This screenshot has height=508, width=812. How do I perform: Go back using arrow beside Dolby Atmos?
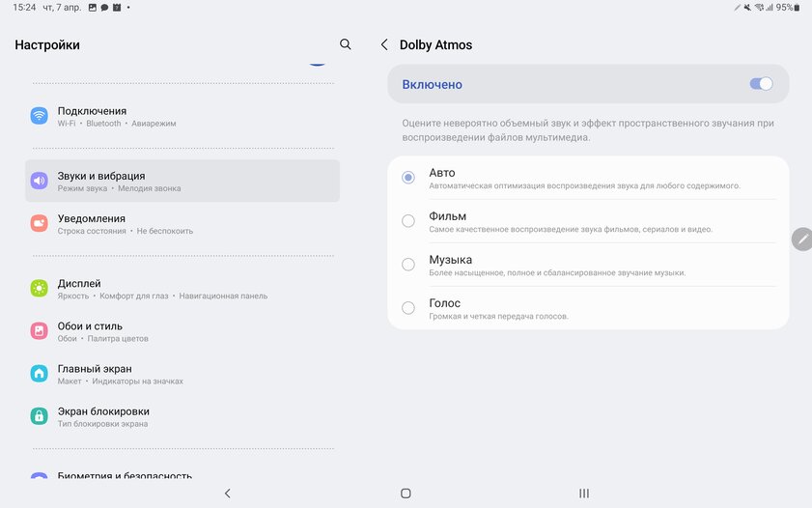point(384,44)
